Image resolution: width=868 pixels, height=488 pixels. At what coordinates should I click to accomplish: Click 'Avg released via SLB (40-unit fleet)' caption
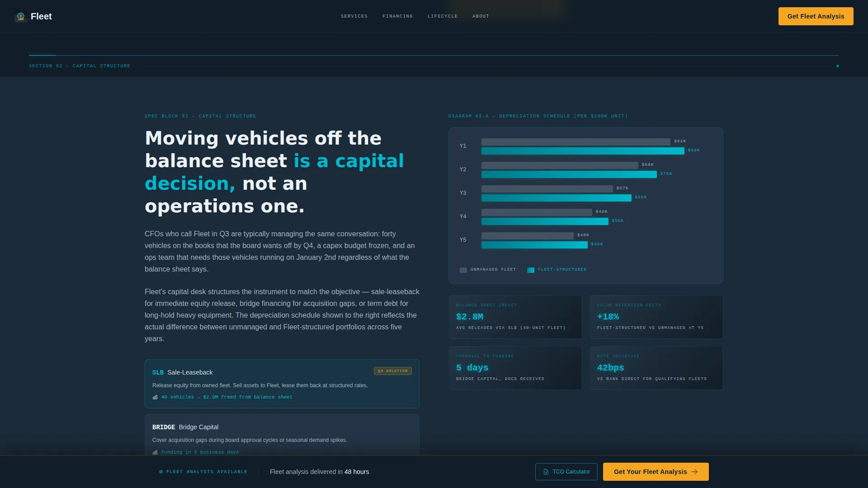(x=511, y=328)
